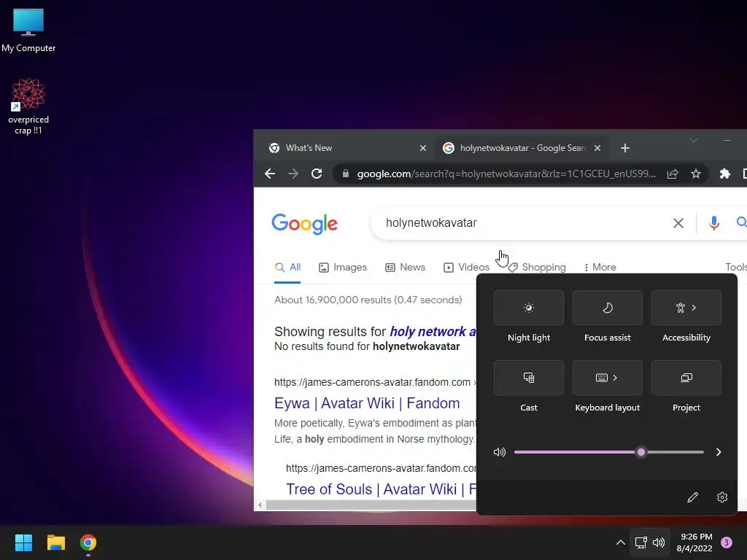Click the speaker icon in system tray
This screenshot has height=560, width=747.
click(659, 542)
